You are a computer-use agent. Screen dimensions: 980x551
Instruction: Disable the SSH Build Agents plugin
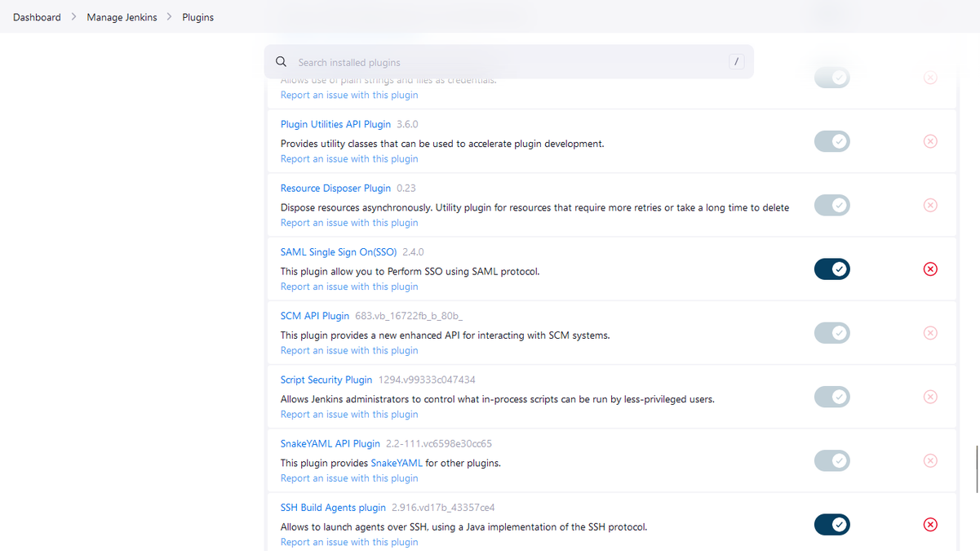coord(832,524)
